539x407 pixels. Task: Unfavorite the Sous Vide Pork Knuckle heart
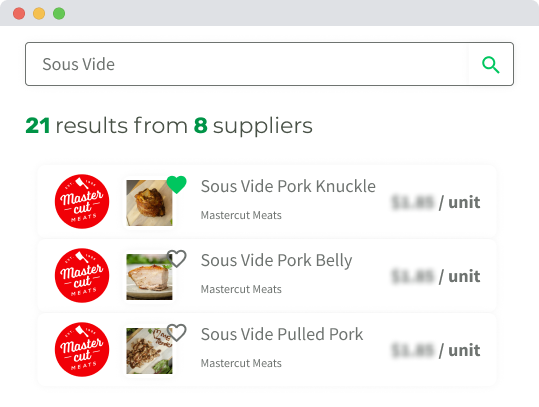click(177, 185)
